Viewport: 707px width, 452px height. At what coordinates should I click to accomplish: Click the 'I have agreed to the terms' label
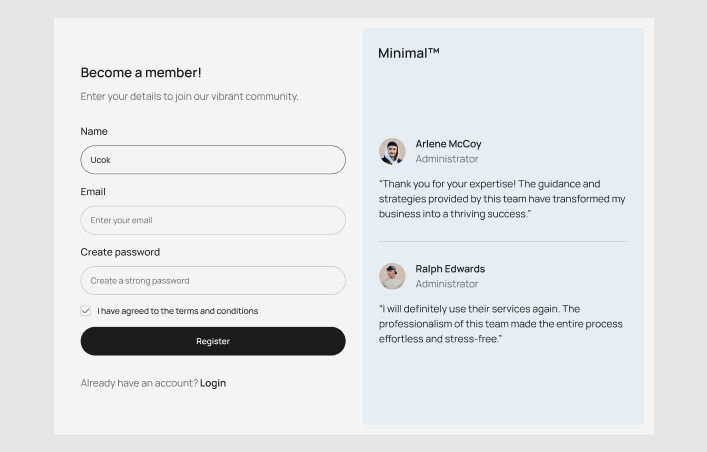[x=177, y=311]
